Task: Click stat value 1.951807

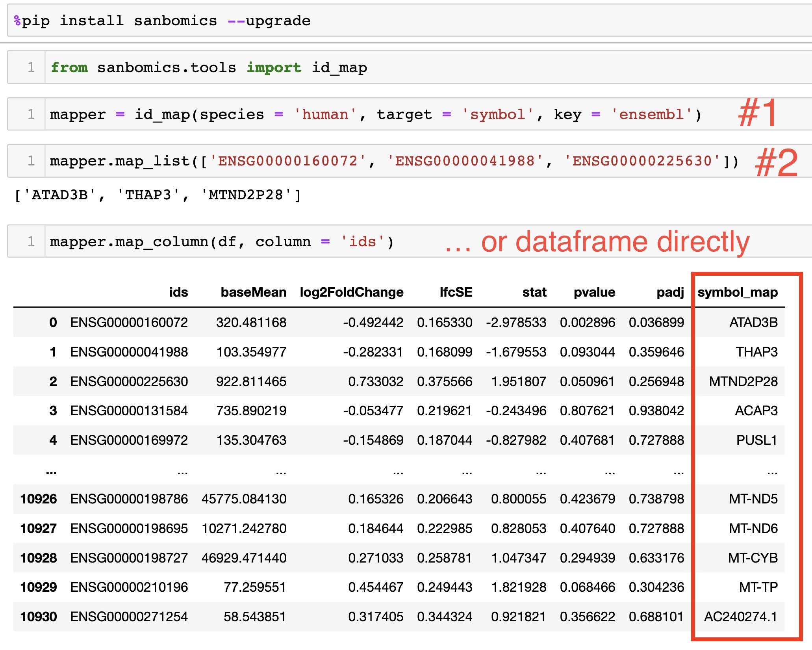Action: (x=519, y=381)
